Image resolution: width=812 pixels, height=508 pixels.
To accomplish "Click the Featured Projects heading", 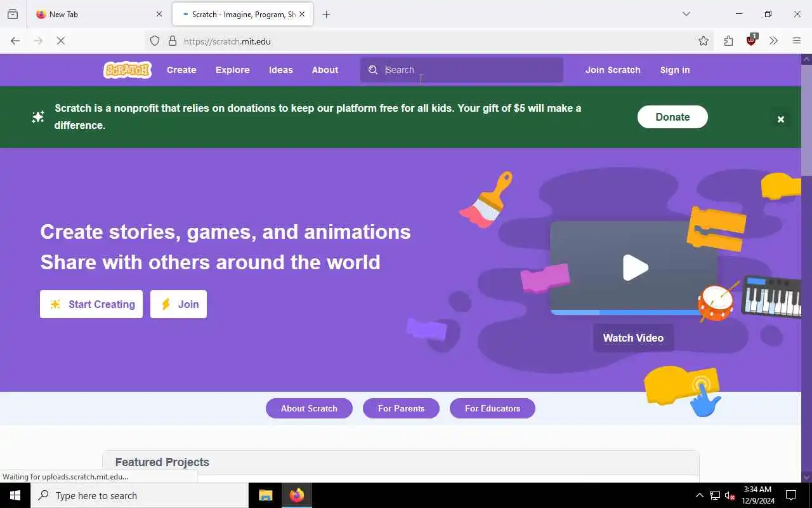I will (162, 462).
